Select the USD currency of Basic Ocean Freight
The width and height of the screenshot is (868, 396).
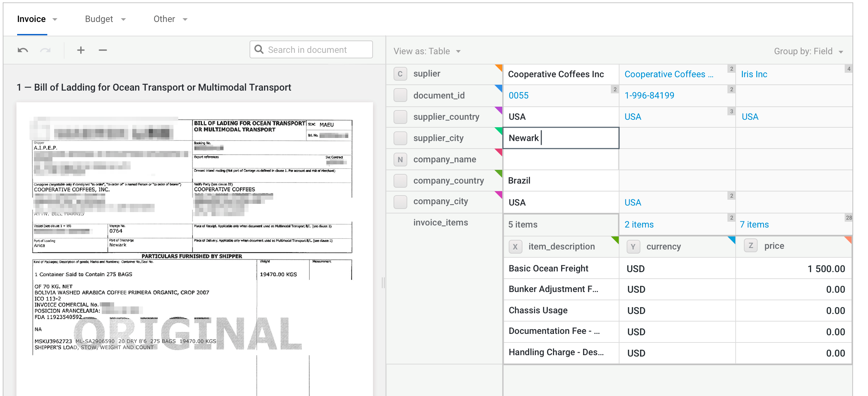[677, 268]
